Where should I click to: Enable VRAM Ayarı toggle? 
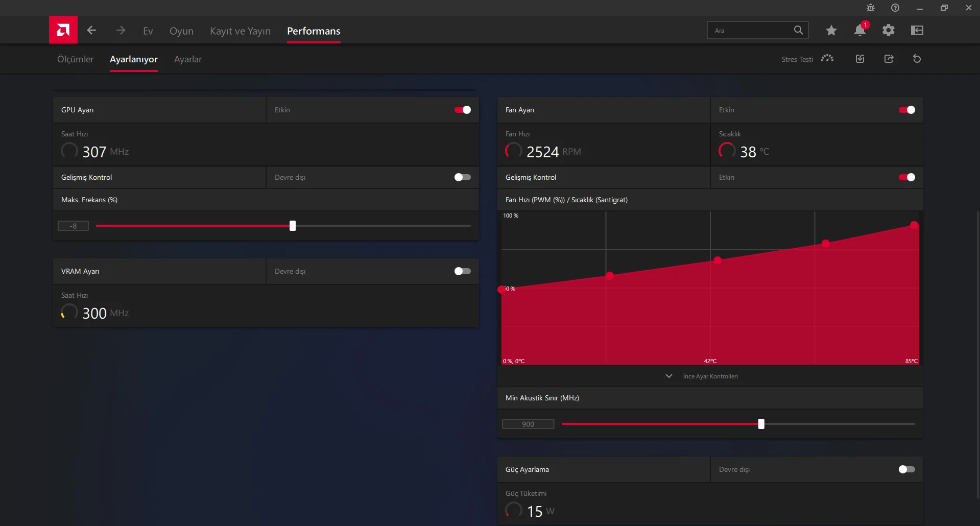pyautogui.click(x=463, y=271)
